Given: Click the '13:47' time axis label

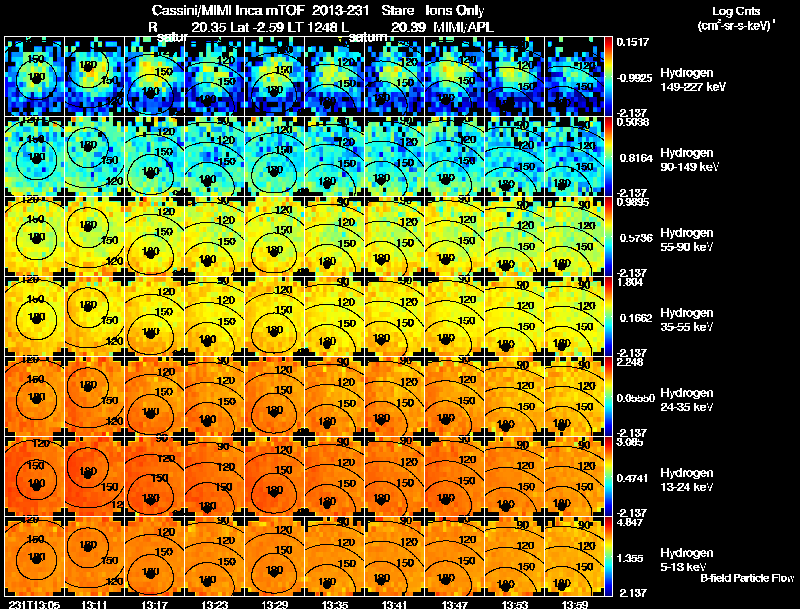Looking at the screenshot, I should [x=455, y=604].
